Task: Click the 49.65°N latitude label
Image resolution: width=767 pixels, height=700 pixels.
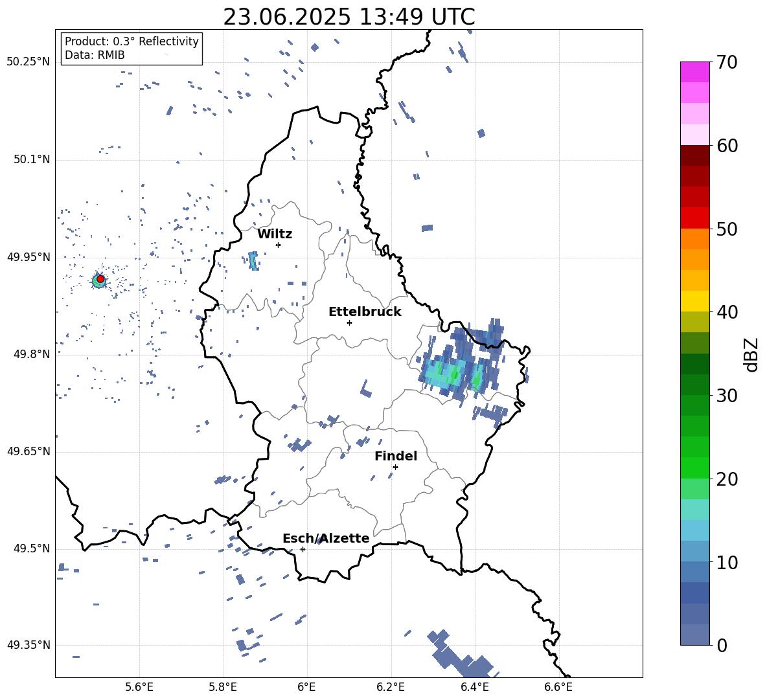Action: coord(28,451)
